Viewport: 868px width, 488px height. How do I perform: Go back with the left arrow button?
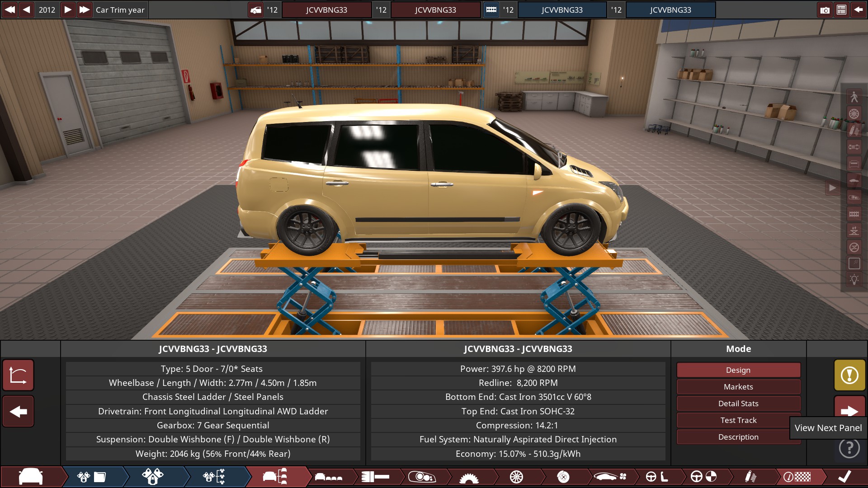(18, 411)
